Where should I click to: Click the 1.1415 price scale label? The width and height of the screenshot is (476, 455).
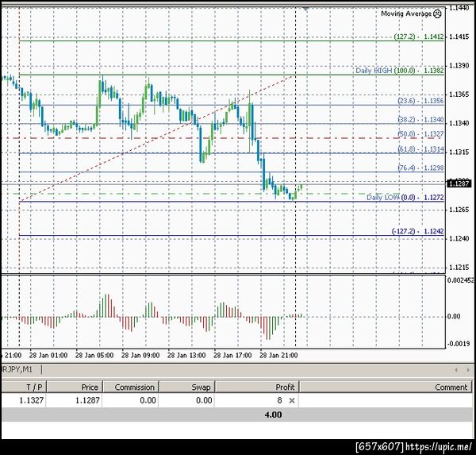point(459,37)
